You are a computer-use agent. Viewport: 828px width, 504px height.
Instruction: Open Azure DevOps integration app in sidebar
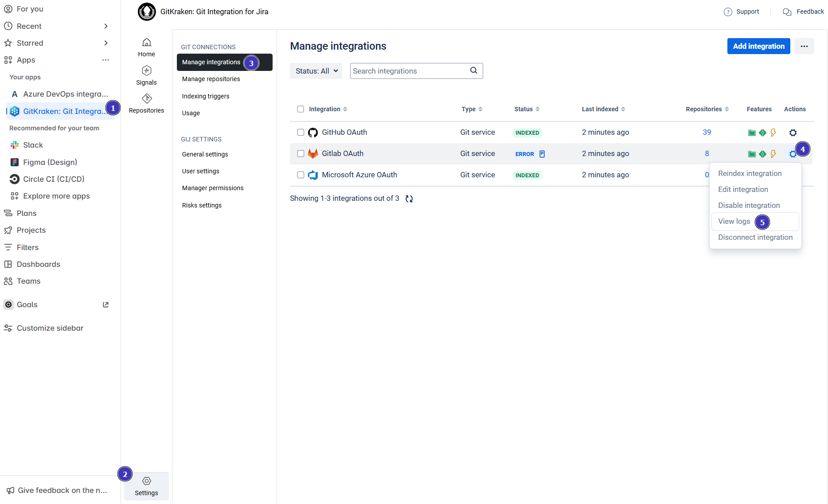(x=59, y=94)
